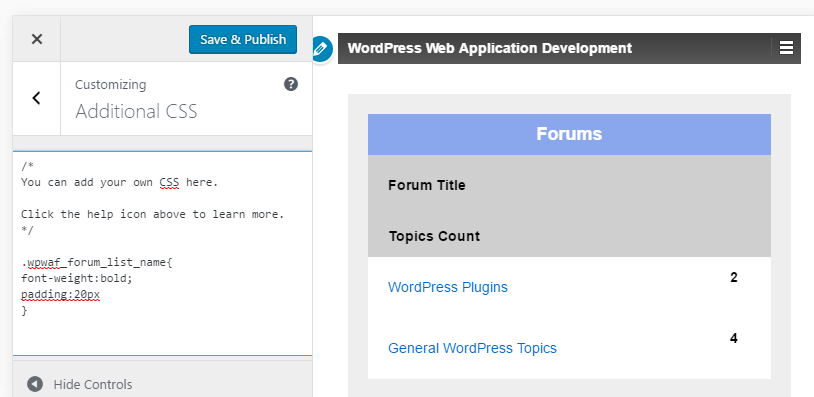Screen dimensions: 814x397
Task: Click the Hide Controls collapse arrow icon
Action: (35, 384)
